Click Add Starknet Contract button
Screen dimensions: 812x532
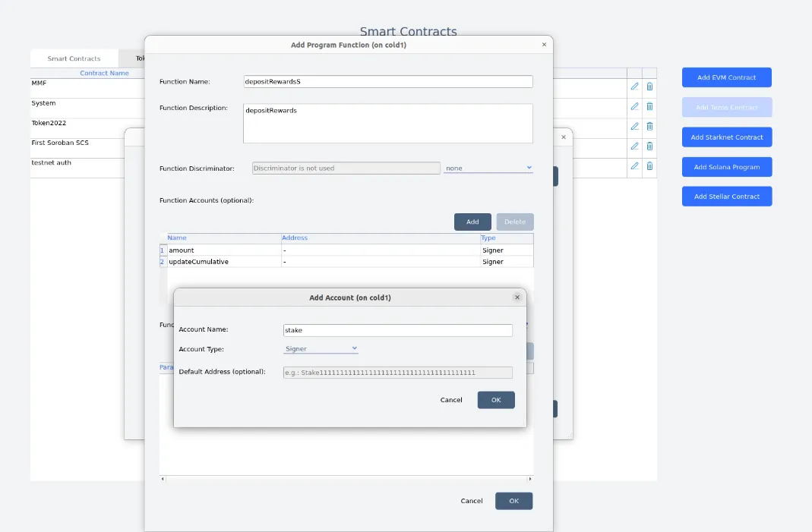(727, 137)
